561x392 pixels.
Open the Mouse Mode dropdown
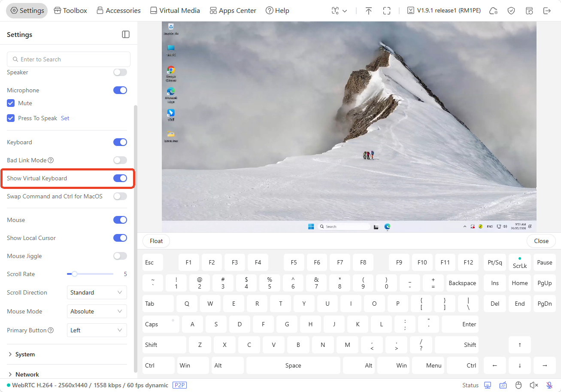tap(97, 311)
